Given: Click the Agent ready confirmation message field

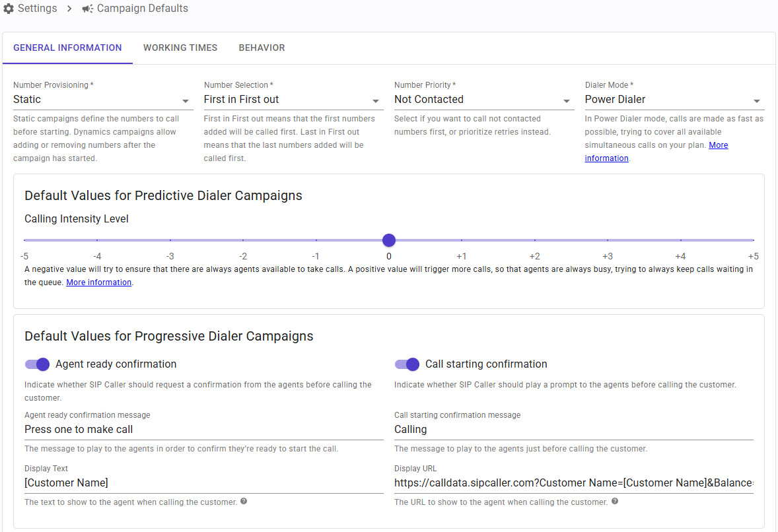Looking at the screenshot, I should tap(203, 430).
